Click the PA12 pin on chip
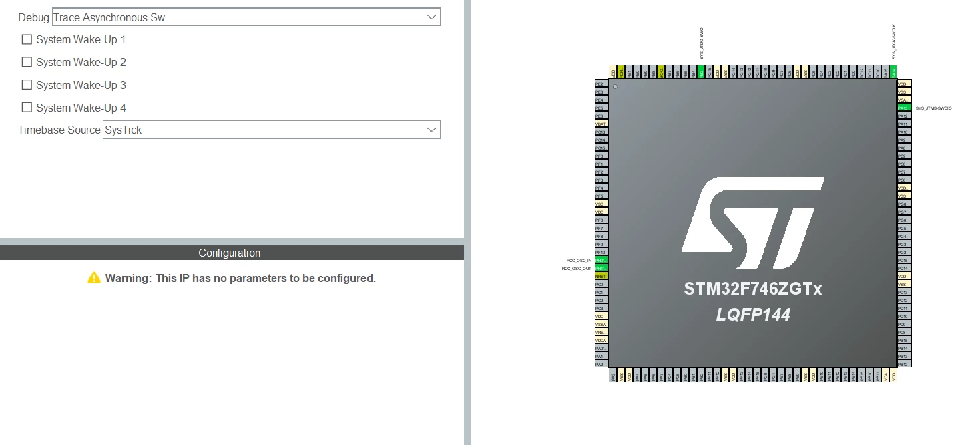980x445 pixels. tap(904, 116)
